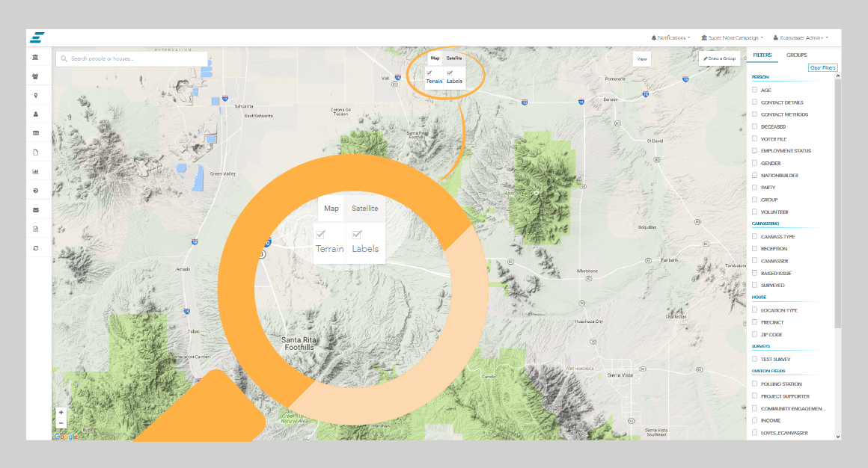
Task: Click the RECEPTION filter label
Action: click(x=774, y=249)
